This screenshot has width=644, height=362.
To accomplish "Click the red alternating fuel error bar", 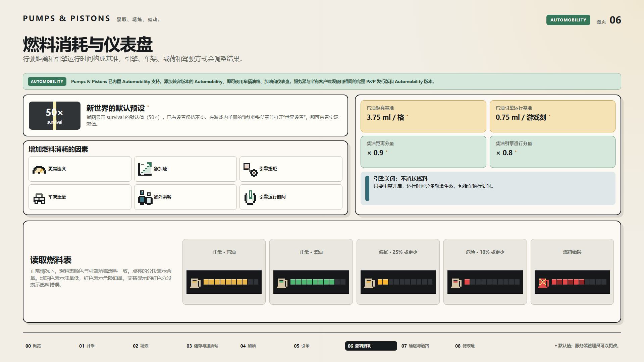I will pos(579,282).
